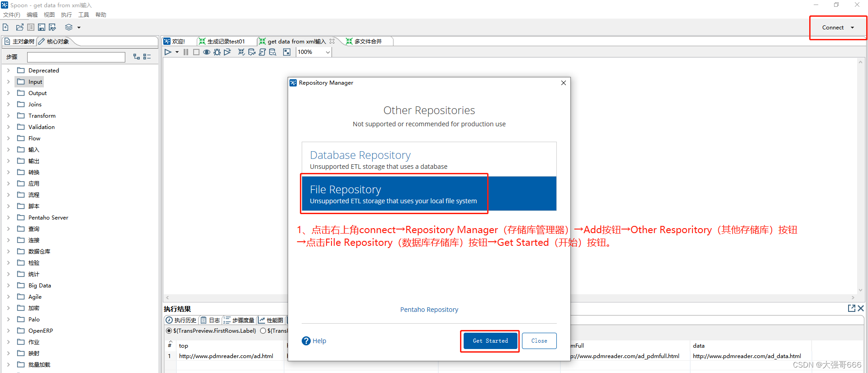Select the Joins tree item
Viewport: 868px width, 373px height.
coord(35,105)
